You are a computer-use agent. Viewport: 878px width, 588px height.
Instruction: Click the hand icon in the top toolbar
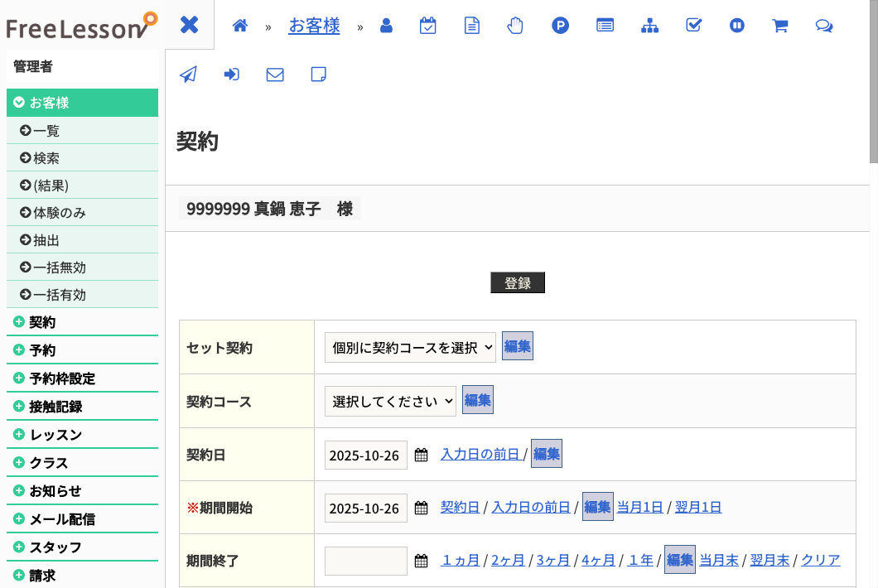(x=515, y=26)
